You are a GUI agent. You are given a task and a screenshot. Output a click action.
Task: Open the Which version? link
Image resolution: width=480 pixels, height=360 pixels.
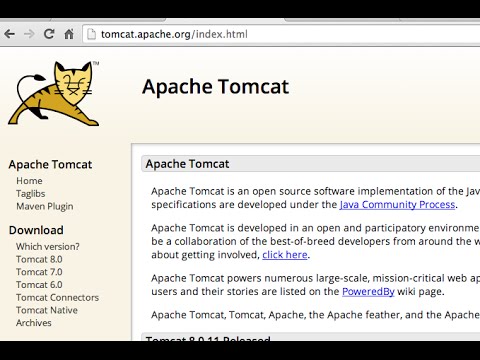pyautogui.click(x=48, y=247)
